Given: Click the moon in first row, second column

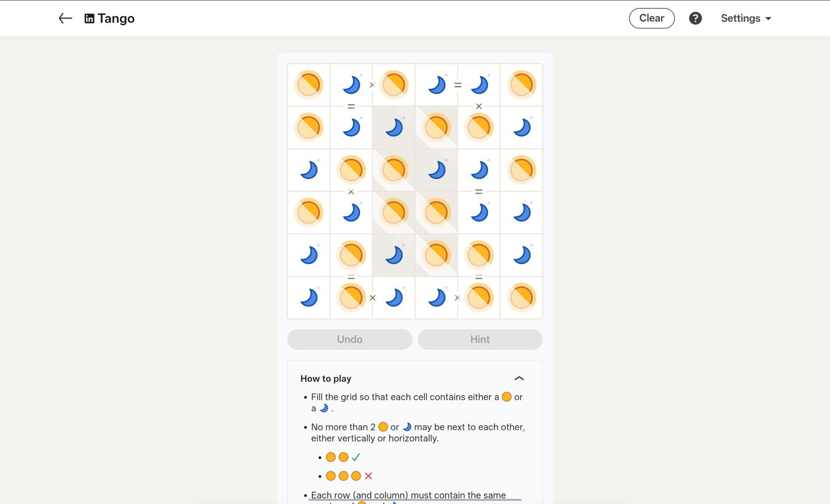Looking at the screenshot, I should click(351, 85).
